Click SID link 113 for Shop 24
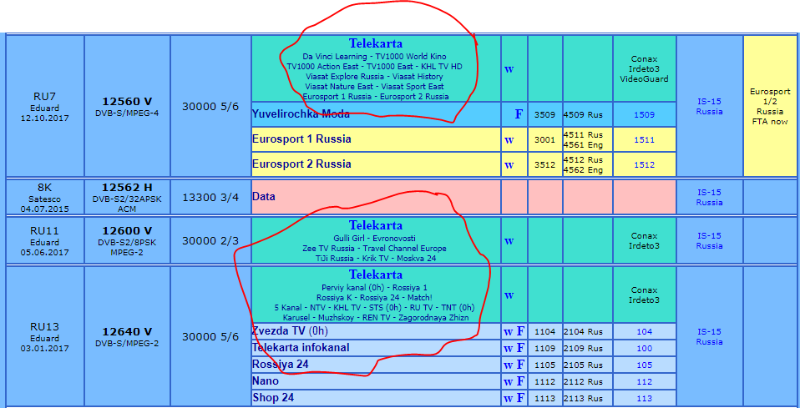 644,398
